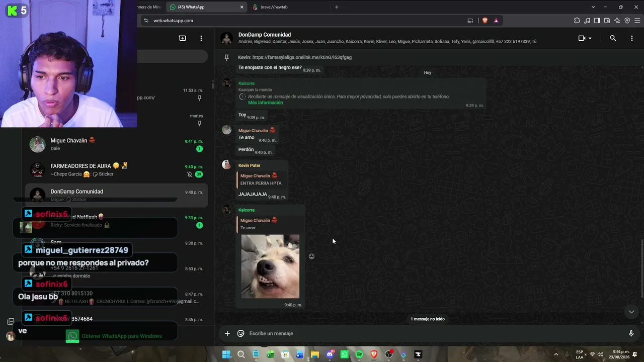Click 'Obtener WhatsApp para Windows' link
This screenshot has height=362, width=644.
tap(122, 336)
